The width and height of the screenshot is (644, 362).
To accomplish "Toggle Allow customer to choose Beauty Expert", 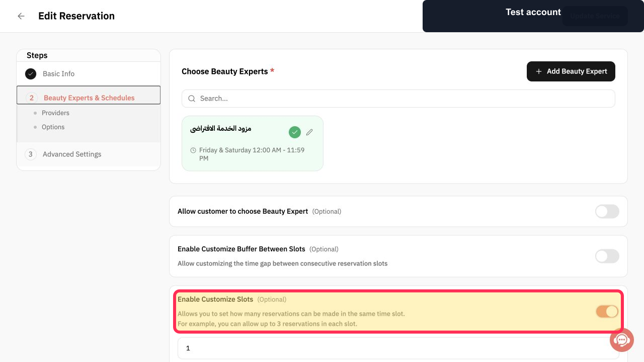I will point(607,212).
